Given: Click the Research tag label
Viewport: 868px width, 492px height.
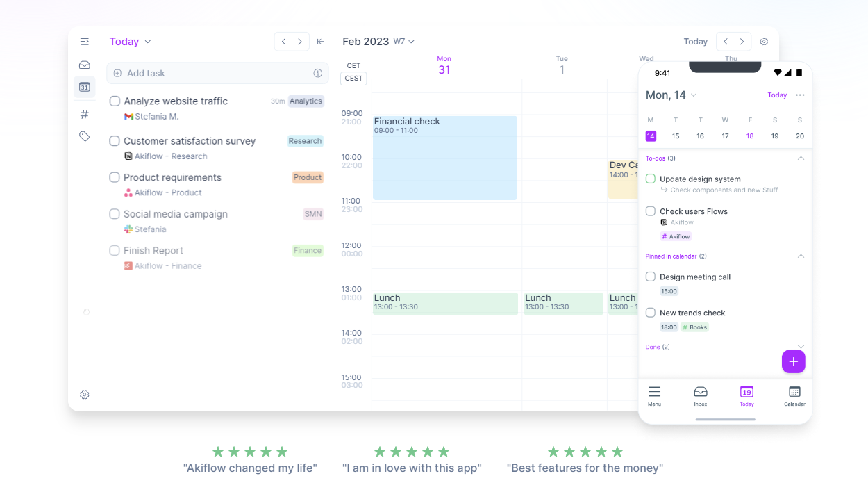Looking at the screenshot, I should pyautogui.click(x=306, y=141).
